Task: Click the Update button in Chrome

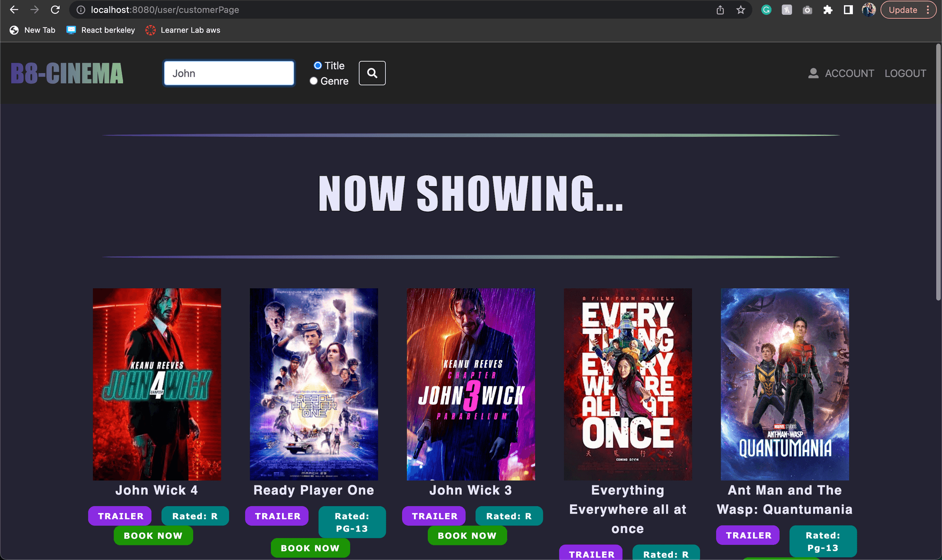Action: click(903, 10)
